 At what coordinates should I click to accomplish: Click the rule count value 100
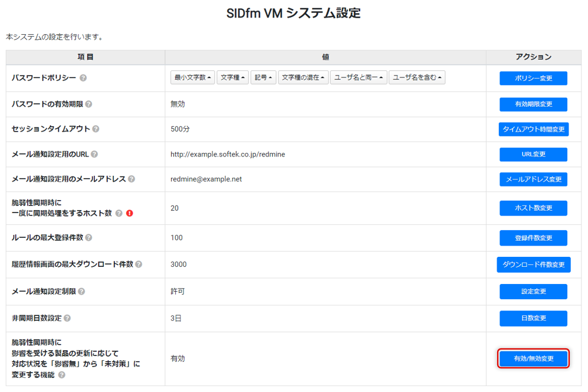click(x=176, y=238)
